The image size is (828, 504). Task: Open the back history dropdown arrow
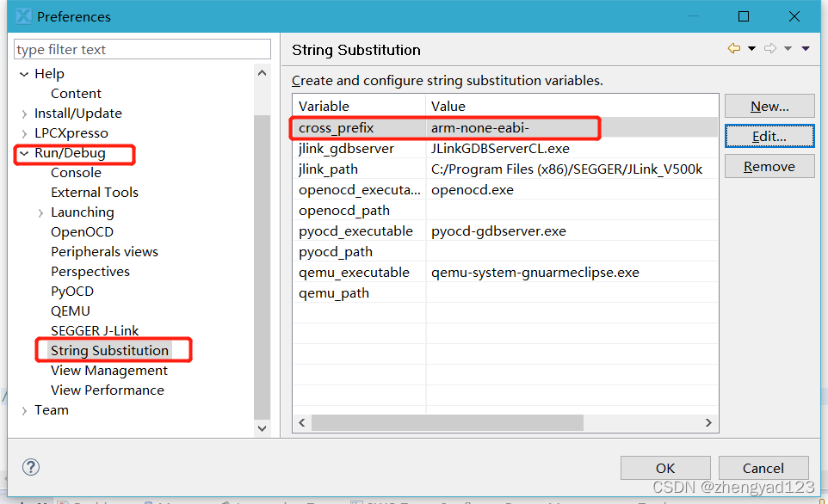751,49
